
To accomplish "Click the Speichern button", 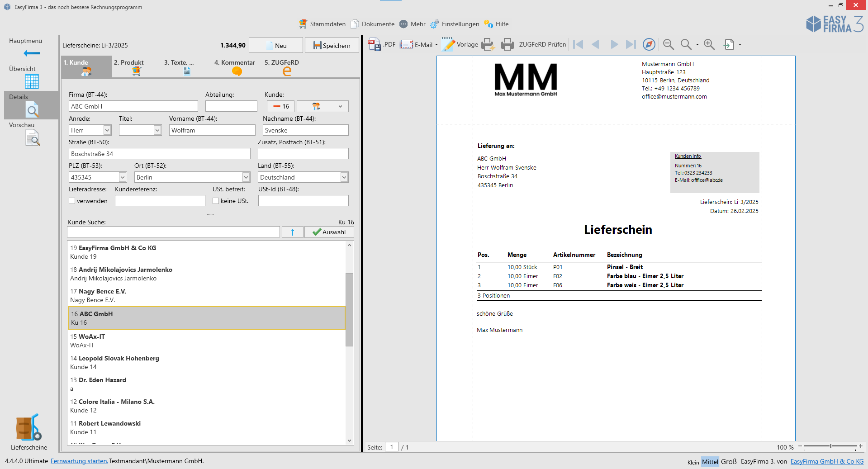I will pos(332,45).
